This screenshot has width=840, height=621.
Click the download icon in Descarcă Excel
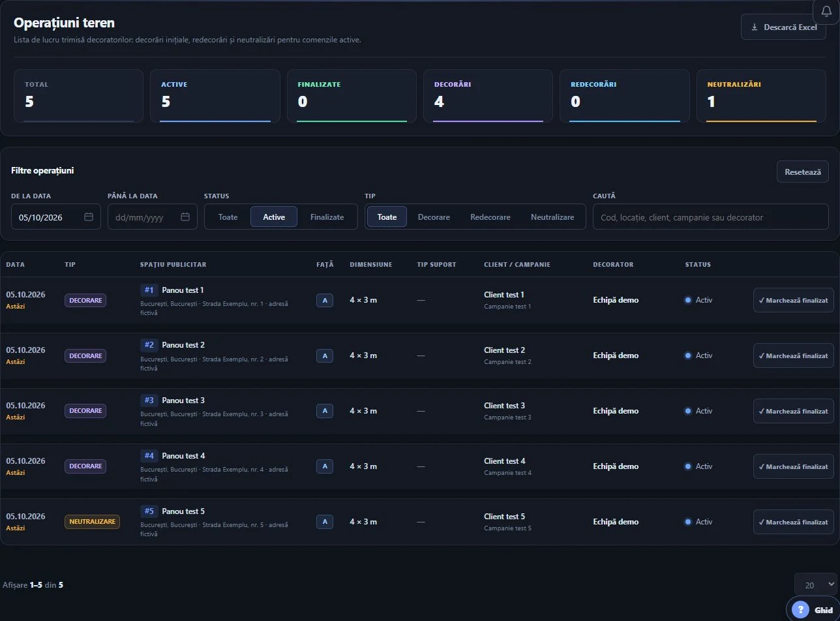[755, 27]
